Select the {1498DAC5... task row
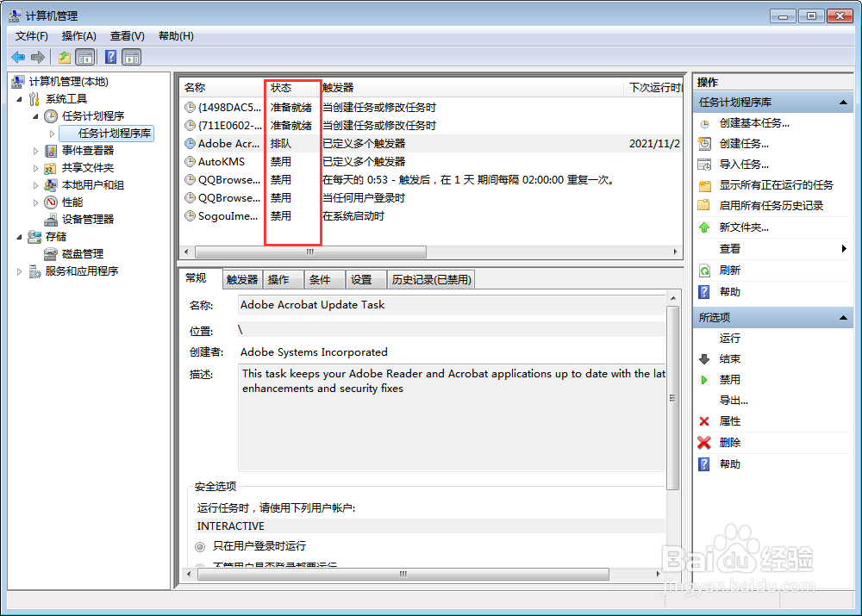This screenshot has width=862, height=616. 430,107
